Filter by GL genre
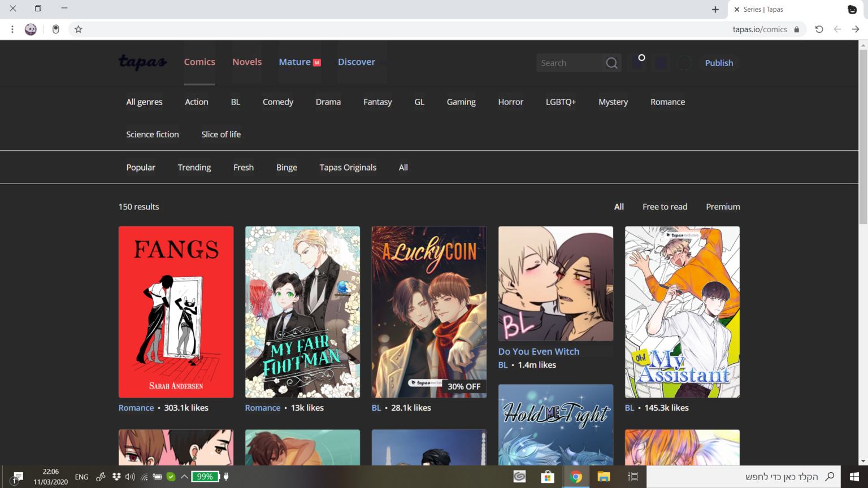Screen dimensions: 868x488 tap(419, 102)
